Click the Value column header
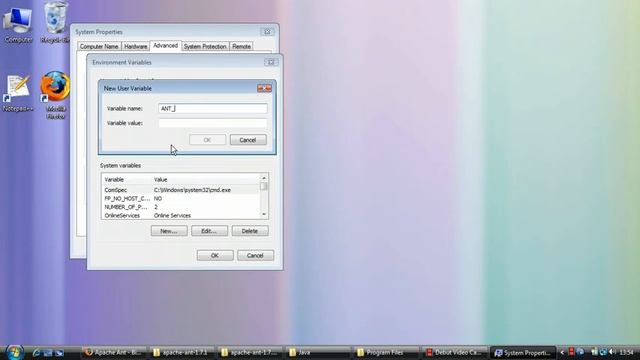 click(x=206, y=180)
